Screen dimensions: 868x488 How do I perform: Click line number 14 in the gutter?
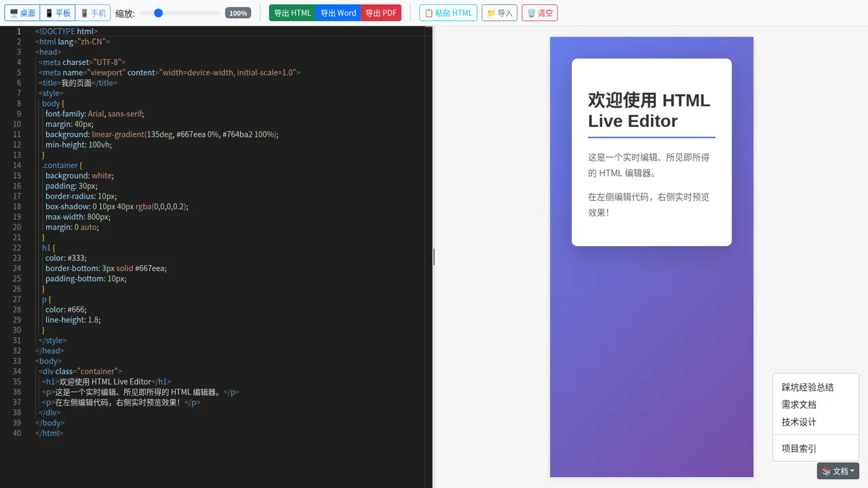click(x=17, y=165)
